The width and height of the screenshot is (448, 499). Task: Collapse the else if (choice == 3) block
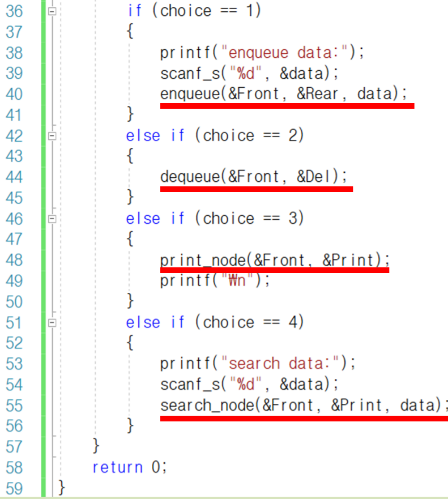point(52,219)
